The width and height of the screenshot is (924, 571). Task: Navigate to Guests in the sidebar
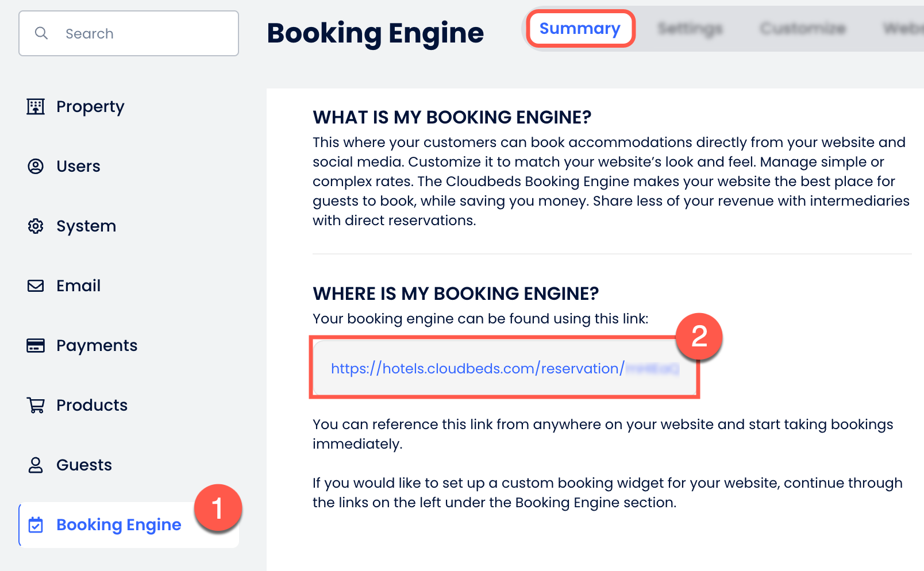(x=84, y=465)
